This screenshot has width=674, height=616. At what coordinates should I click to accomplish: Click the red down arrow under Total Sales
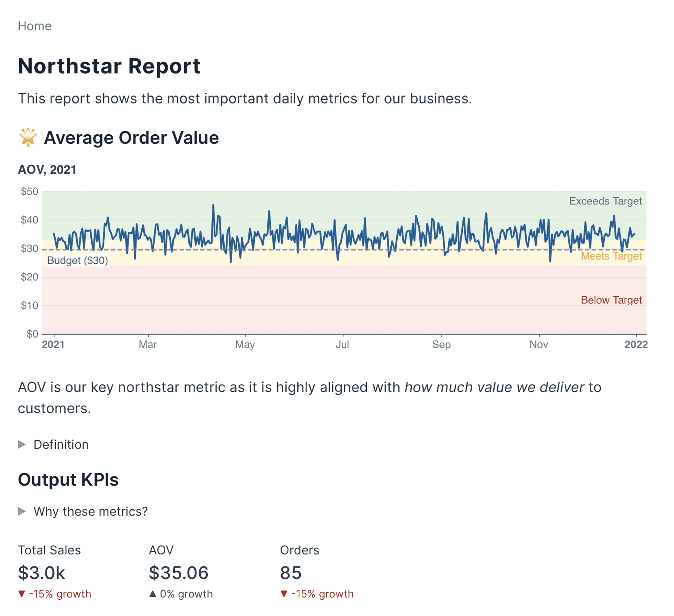click(x=22, y=594)
